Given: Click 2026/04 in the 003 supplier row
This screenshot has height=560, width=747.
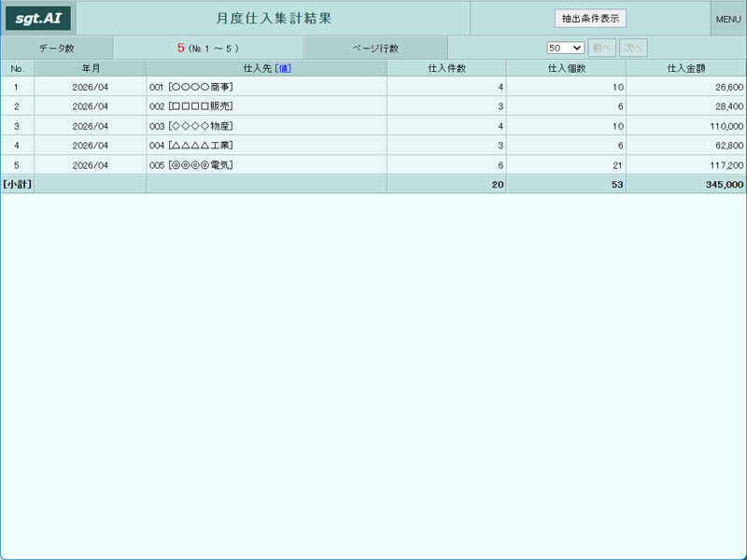Looking at the screenshot, I should pos(90,126).
